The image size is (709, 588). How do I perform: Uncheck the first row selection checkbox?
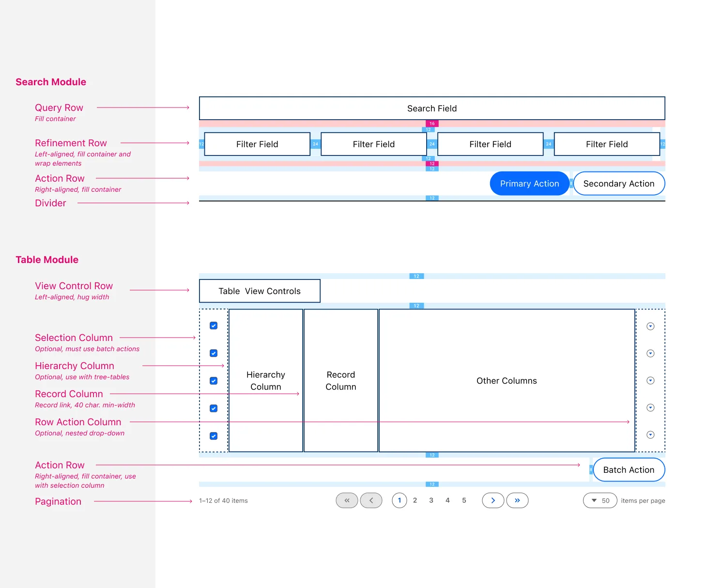click(x=214, y=325)
